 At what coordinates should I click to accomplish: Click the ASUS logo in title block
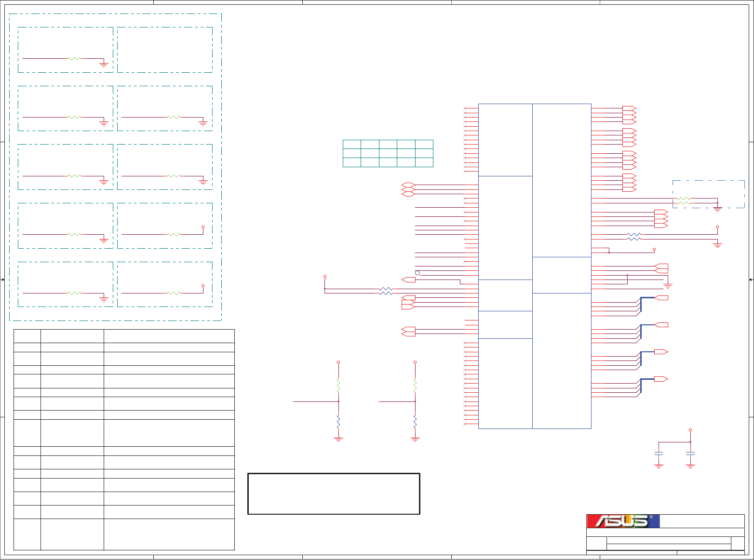point(623,521)
